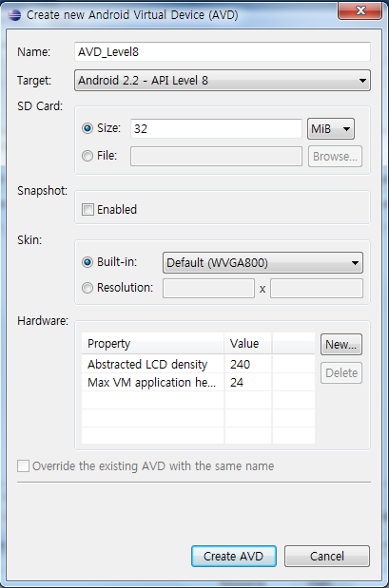Enable the Snapshot checkbox
389x588 pixels.
pos(88,209)
